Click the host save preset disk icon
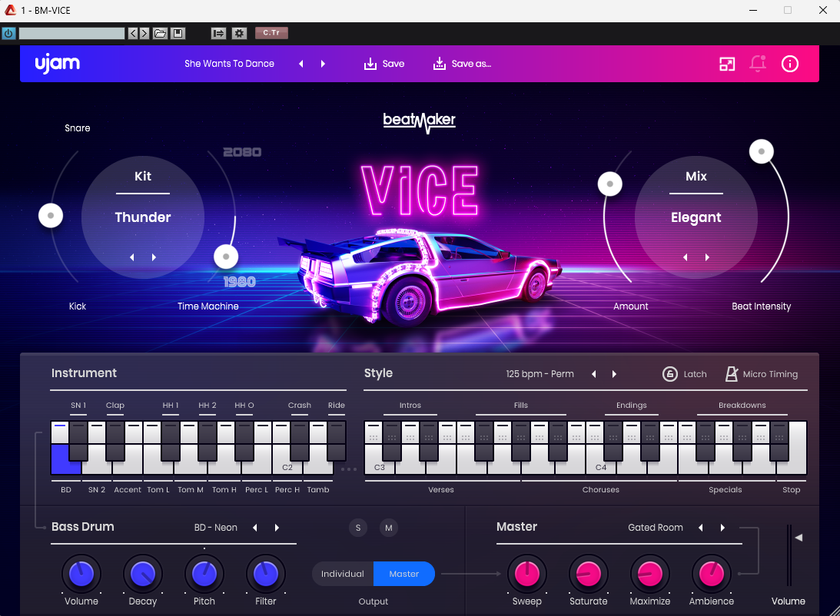840x616 pixels. coord(178,33)
